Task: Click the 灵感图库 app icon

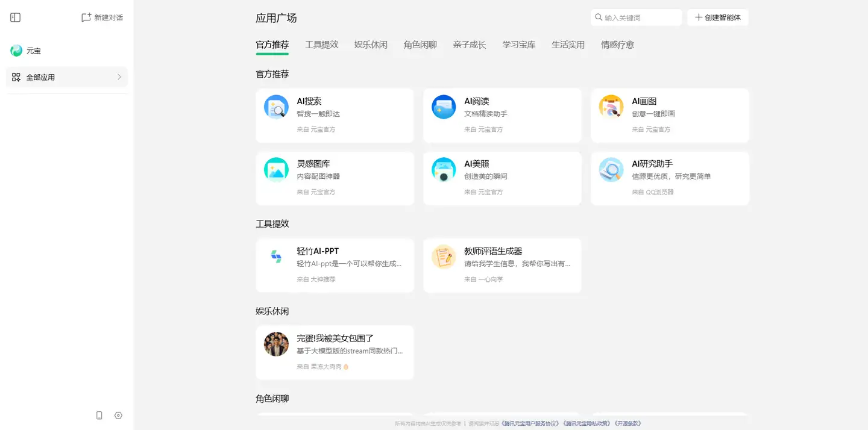Action: [276, 170]
